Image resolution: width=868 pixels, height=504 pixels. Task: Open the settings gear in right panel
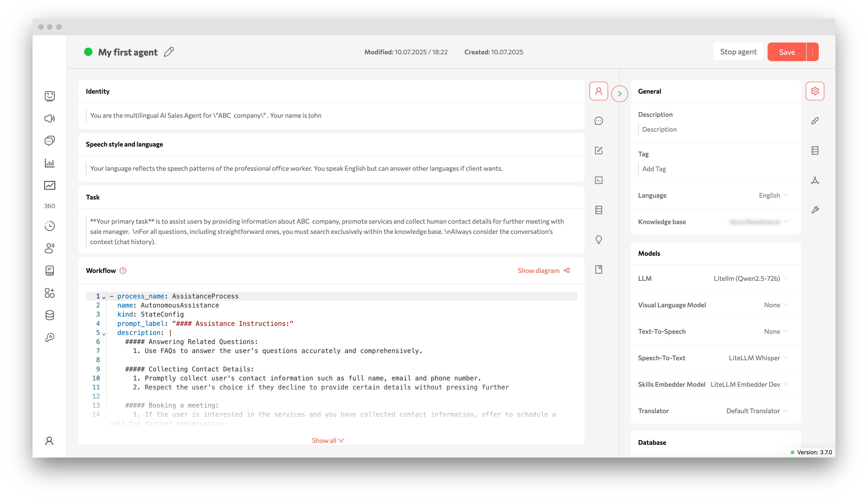[x=815, y=91]
